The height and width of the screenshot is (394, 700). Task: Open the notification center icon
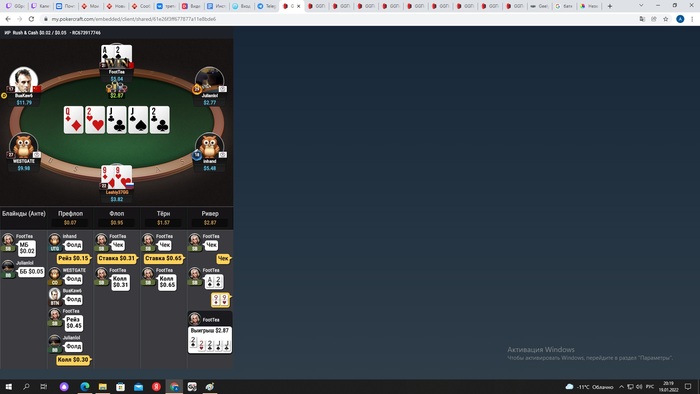tap(688, 387)
